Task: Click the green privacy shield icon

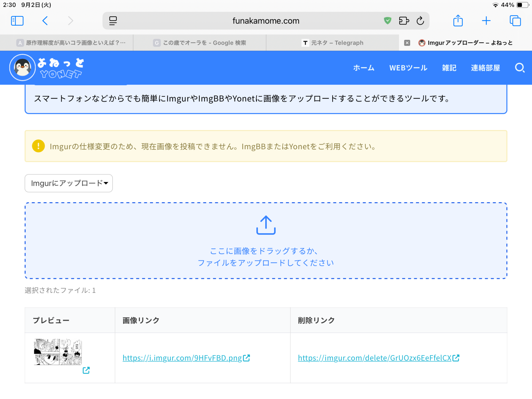Action: 388,20
